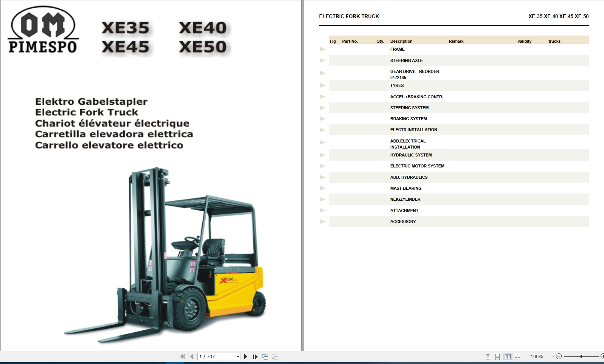Expand the BRAKING SYSTEM row arrow
The image size is (604, 364).
(323, 119)
